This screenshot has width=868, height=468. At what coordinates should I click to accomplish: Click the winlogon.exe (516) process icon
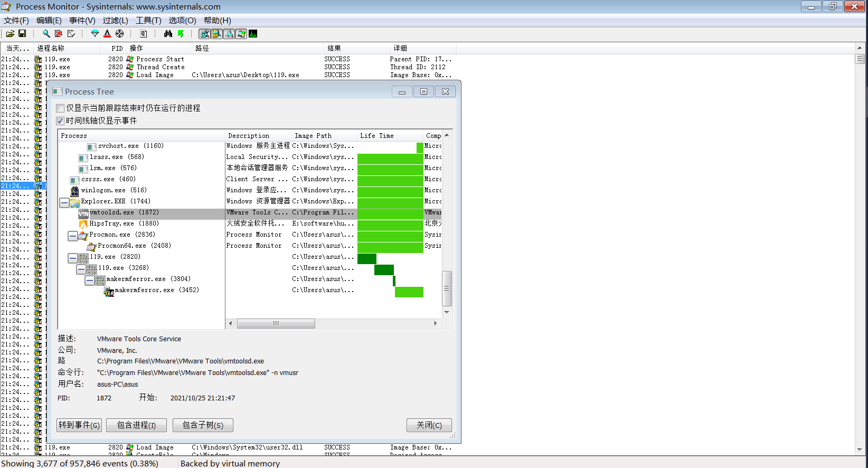[x=74, y=191]
